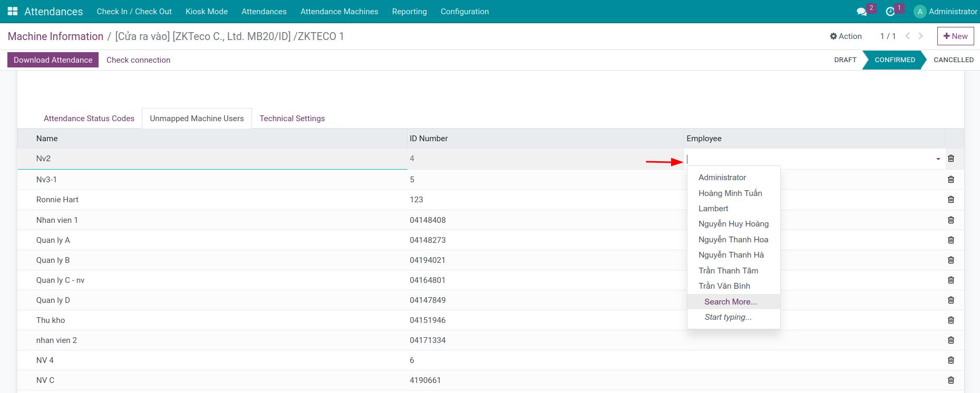Open the Reporting menu
This screenshot has height=393, width=980.
click(410, 12)
